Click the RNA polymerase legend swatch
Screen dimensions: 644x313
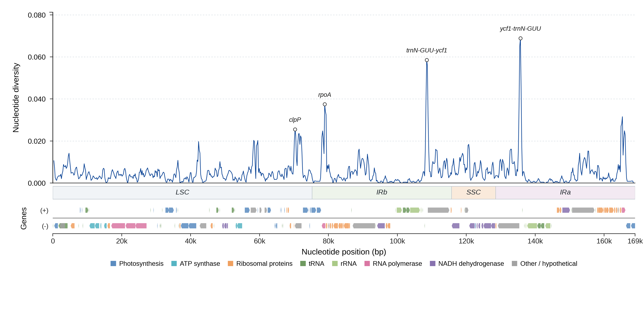click(x=367, y=264)
